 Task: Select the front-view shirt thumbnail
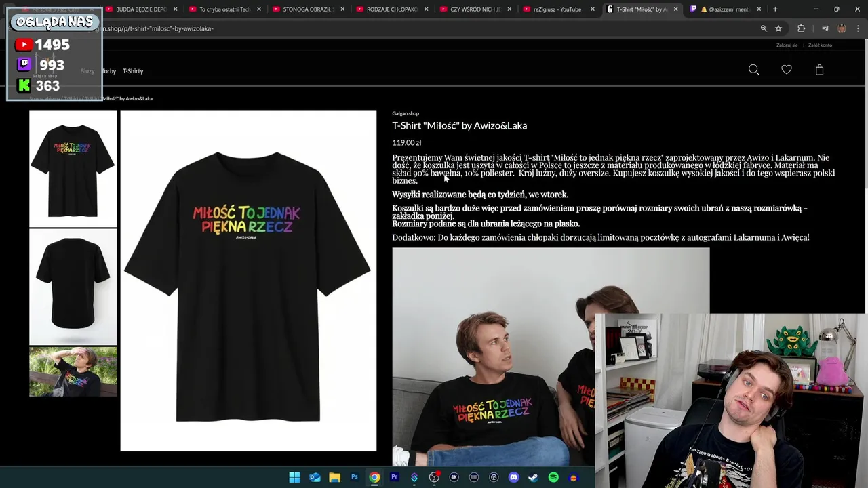73,169
